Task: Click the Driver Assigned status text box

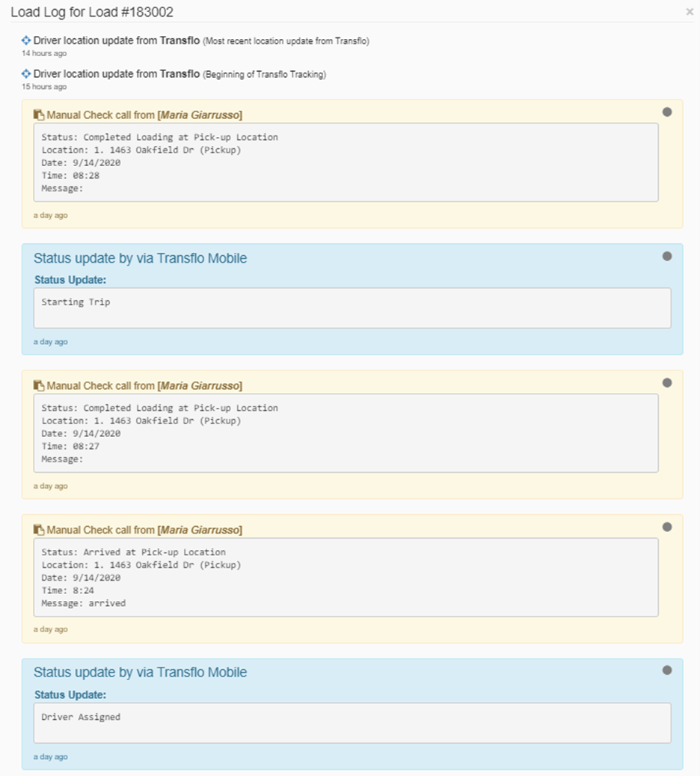Action: tap(352, 723)
